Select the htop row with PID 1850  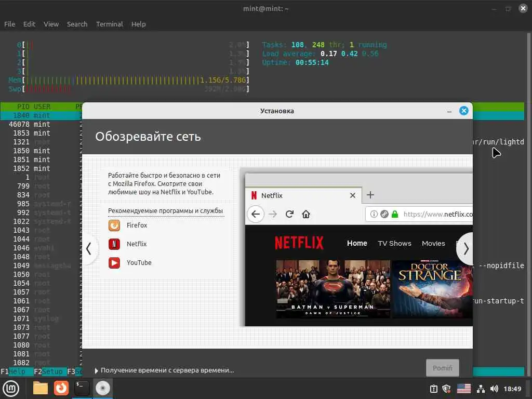(41, 151)
